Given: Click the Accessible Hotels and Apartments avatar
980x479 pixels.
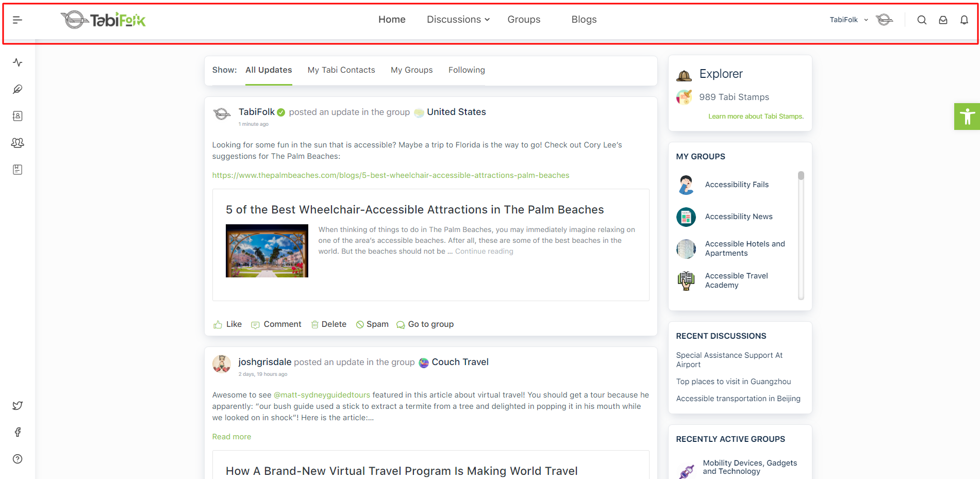Looking at the screenshot, I should (x=686, y=249).
